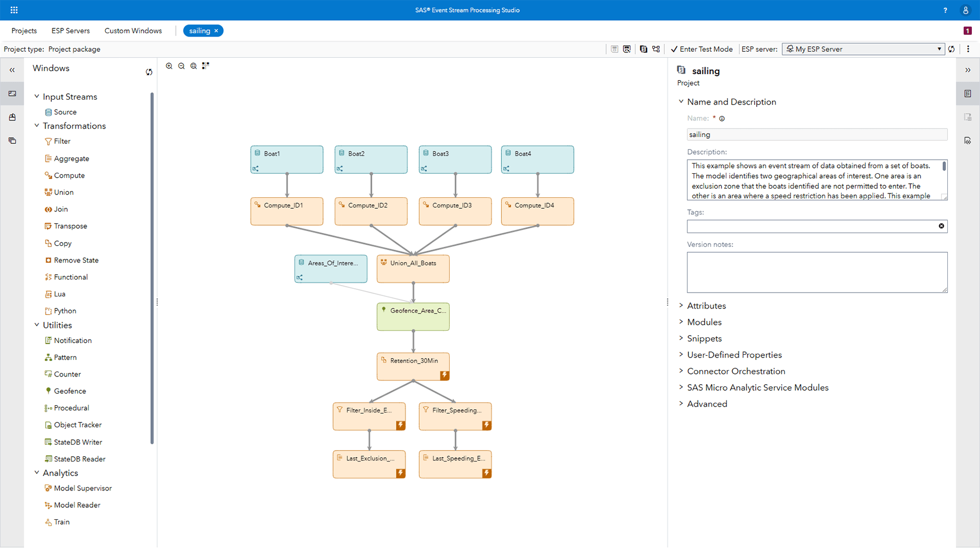
Task: Select the Areas_Of_Intere... node
Action: click(x=331, y=269)
